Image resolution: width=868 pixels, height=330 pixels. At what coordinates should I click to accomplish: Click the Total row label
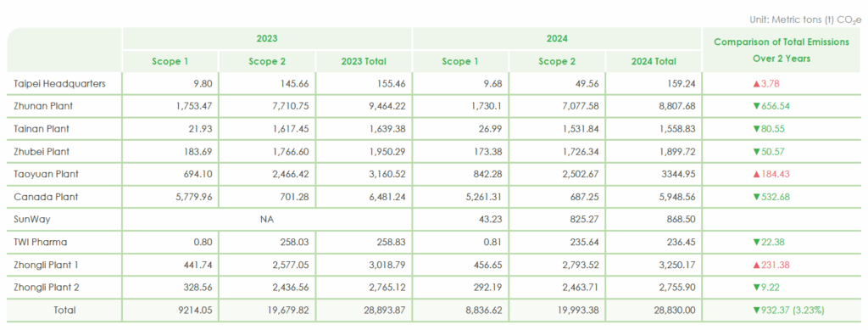64,310
